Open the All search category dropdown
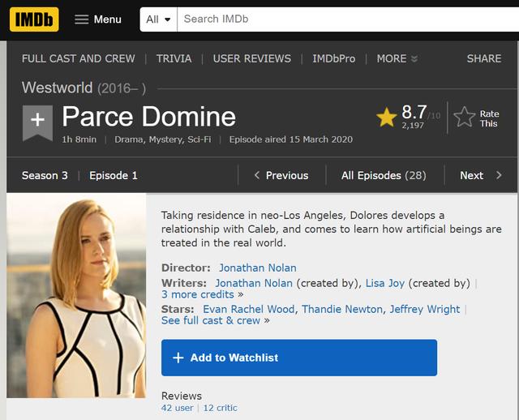Image resolution: width=519 pixels, height=420 pixels. (159, 19)
